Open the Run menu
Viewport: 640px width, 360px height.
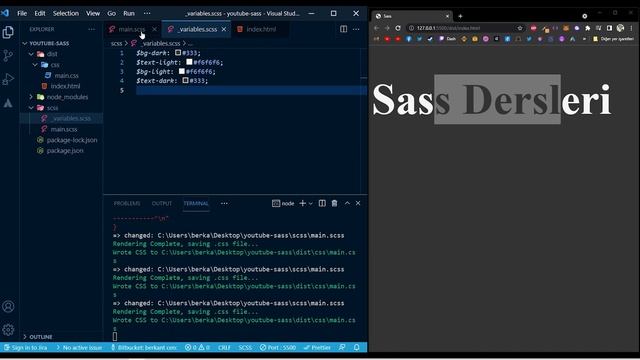point(129,13)
